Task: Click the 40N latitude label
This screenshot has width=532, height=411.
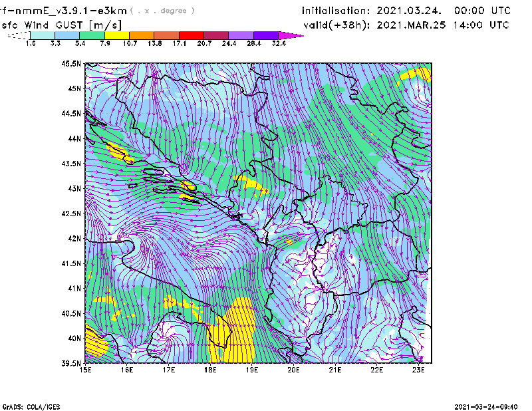Action: (74, 339)
